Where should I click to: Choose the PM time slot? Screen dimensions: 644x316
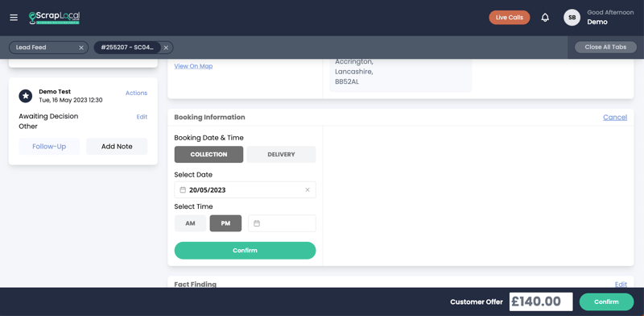point(225,223)
